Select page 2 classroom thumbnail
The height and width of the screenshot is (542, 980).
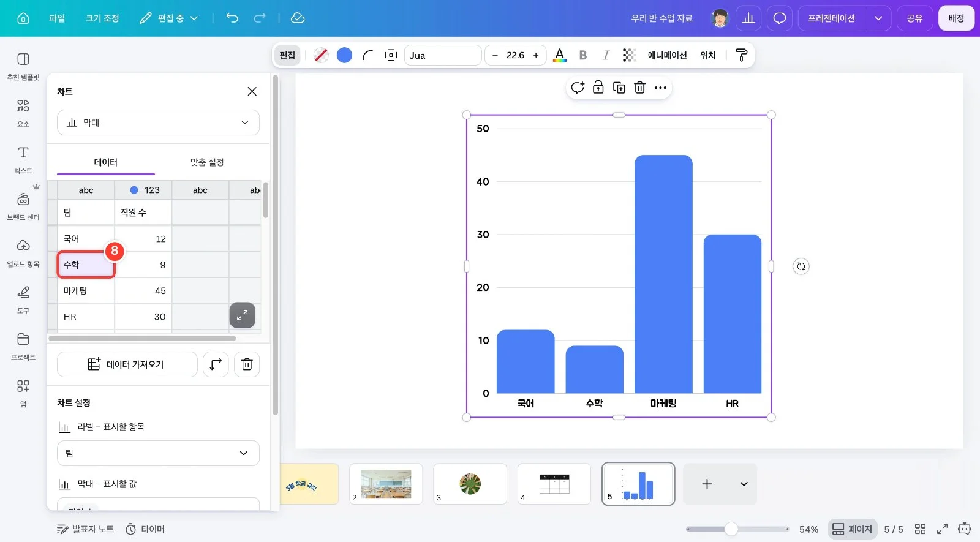coord(386,484)
